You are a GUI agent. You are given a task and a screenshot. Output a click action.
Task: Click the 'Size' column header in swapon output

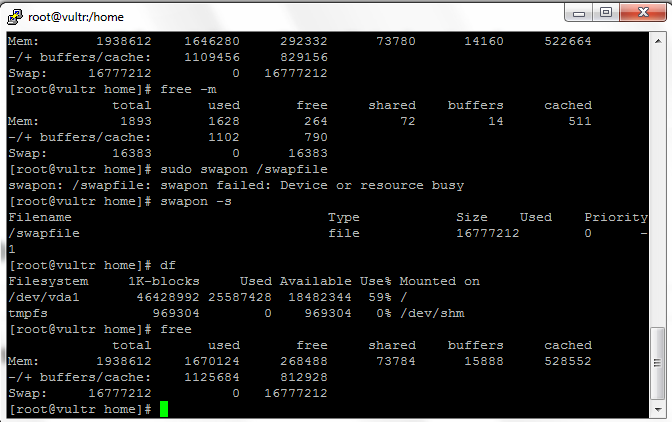pyautogui.click(x=472, y=218)
